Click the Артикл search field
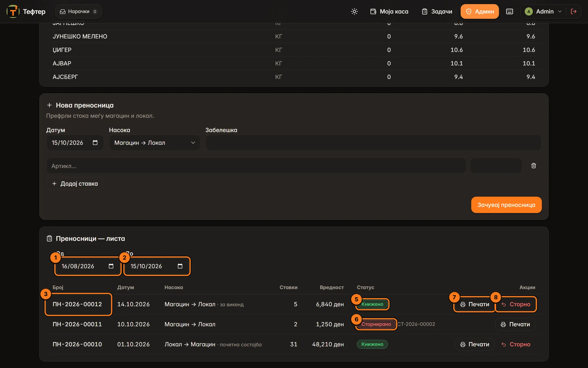Screen dimensions: 588x368 256,166
